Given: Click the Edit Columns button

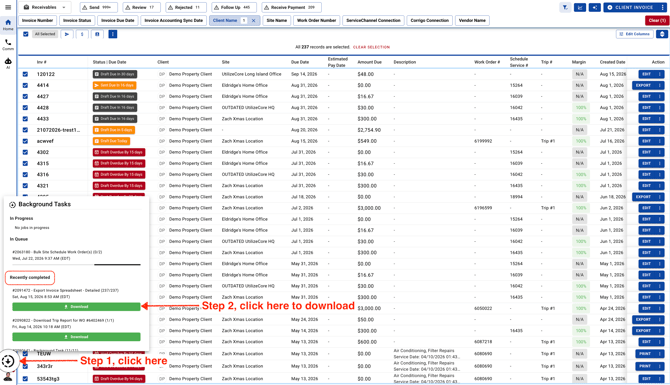Looking at the screenshot, I should [635, 34].
